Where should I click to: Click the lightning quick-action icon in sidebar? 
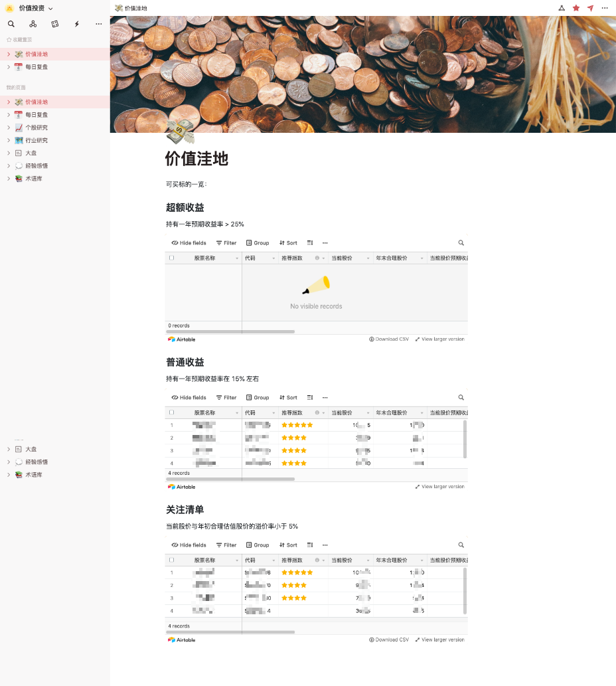click(x=76, y=23)
